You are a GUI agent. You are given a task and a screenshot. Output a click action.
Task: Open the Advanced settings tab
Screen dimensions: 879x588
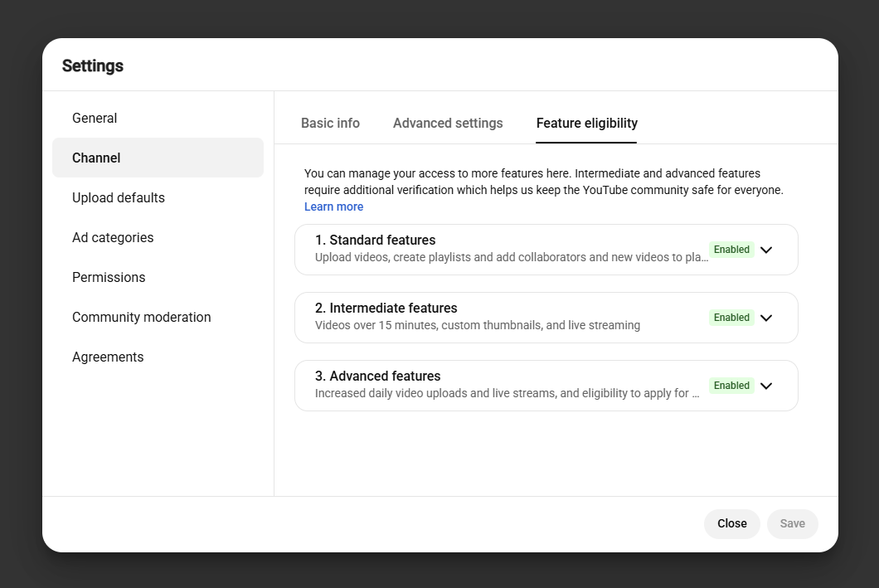pyautogui.click(x=448, y=124)
